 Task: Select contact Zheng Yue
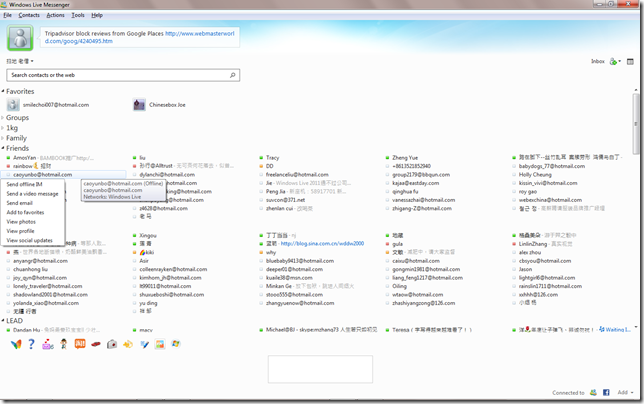405,158
